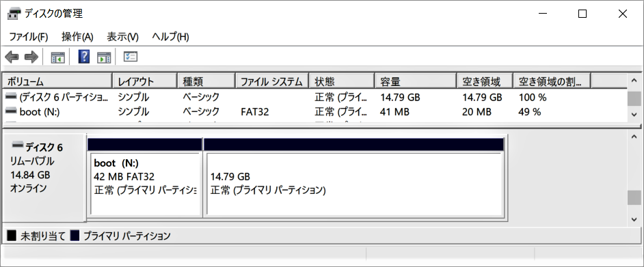644x267 pixels.
Task: Sort by 状態 column header
Action: (x=342, y=81)
